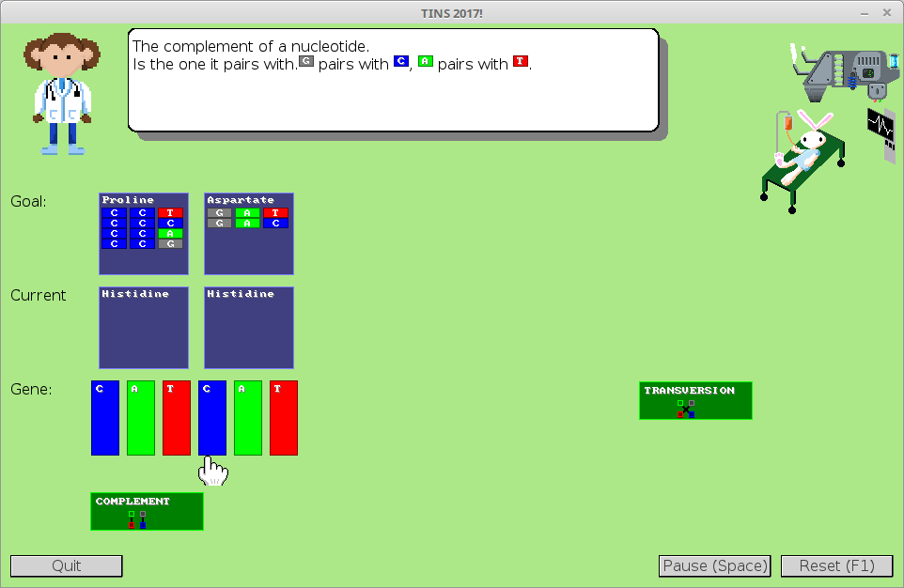Click the gray G nucleotide icon in dialogue

(x=305, y=62)
